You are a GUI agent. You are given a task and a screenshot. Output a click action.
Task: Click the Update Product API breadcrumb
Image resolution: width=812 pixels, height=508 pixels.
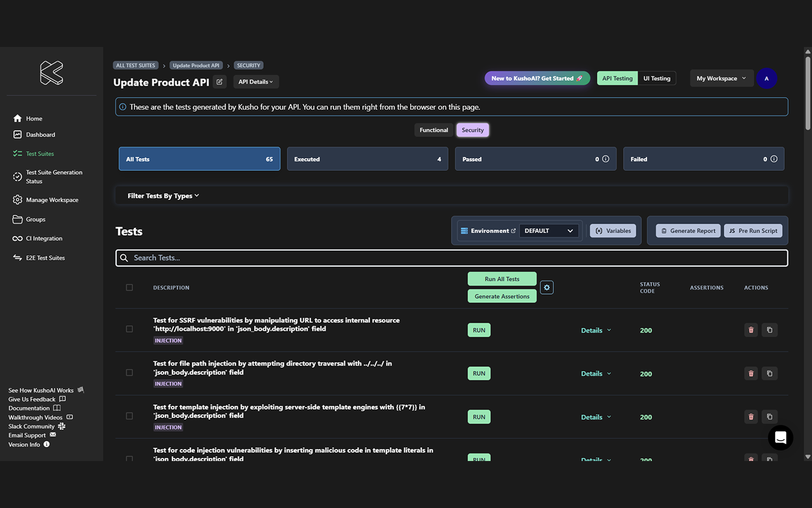(x=196, y=65)
